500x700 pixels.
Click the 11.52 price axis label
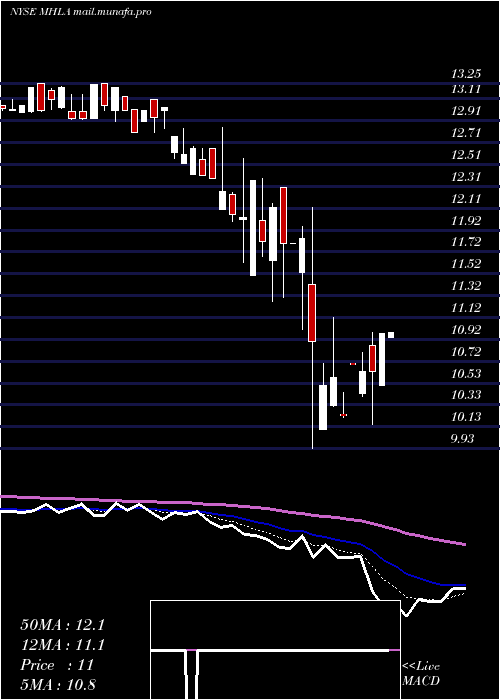(466, 264)
